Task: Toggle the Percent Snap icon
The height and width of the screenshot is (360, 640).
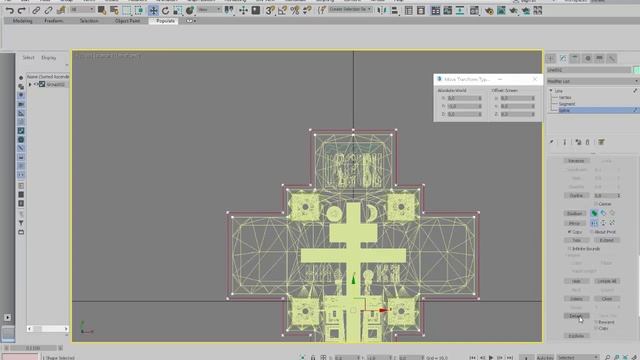Action: 295,10
